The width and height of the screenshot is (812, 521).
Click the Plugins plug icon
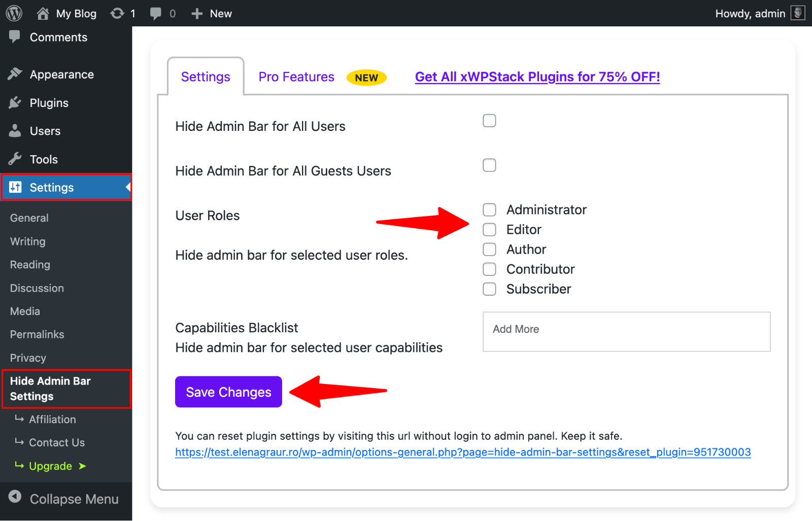(x=15, y=102)
